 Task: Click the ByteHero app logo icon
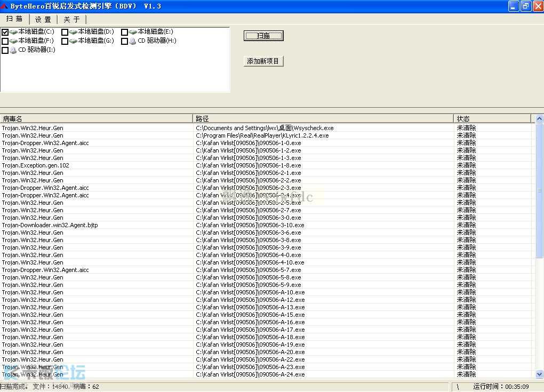[x=4, y=6]
